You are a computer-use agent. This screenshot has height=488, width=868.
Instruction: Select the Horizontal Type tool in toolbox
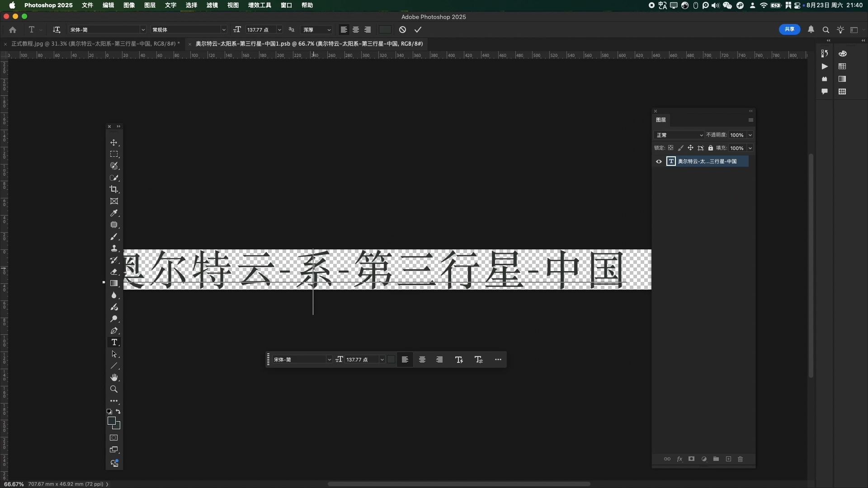pyautogui.click(x=114, y=343)
